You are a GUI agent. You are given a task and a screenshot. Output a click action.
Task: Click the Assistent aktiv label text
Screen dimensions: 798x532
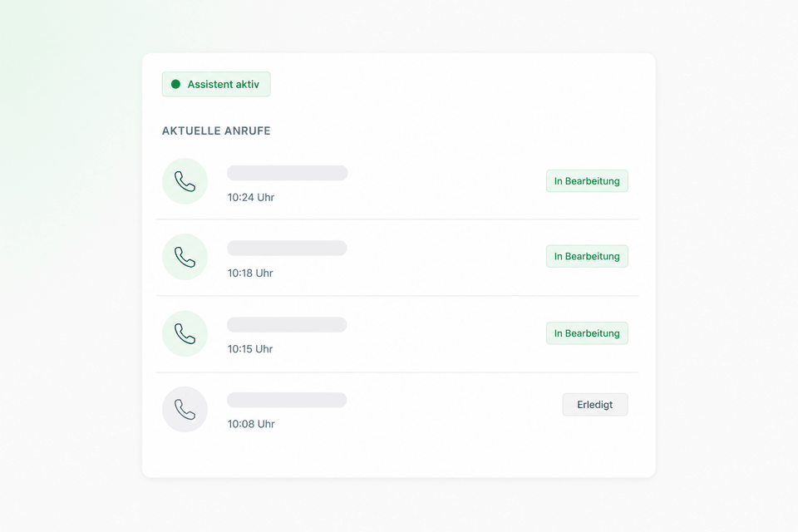[224, 84]
